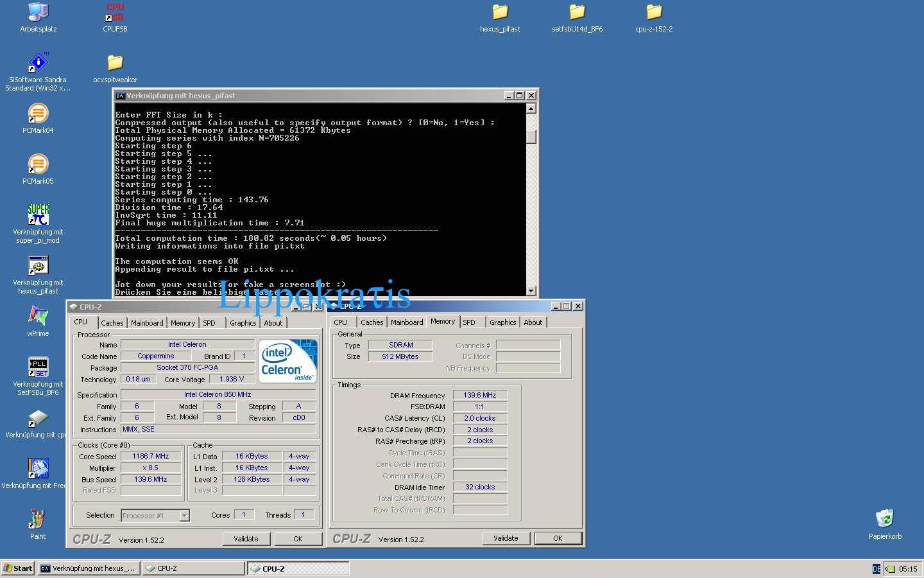Select hexus_pifast console taskbar button

click(x=88, y=568)
